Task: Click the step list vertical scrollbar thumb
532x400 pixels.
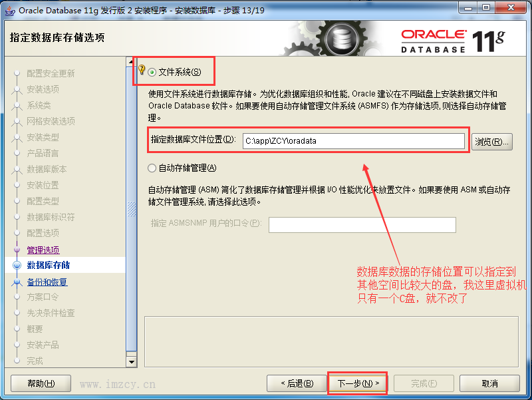Action: tap(131, 209)
